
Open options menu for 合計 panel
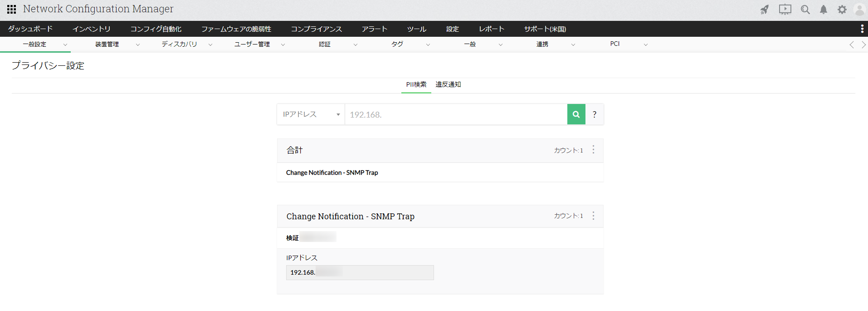pyautogui.click(x=593, y=150)
